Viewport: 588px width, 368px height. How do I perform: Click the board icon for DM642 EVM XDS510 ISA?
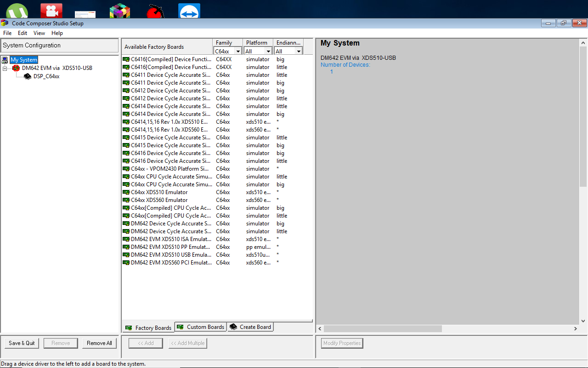point(126,239)
